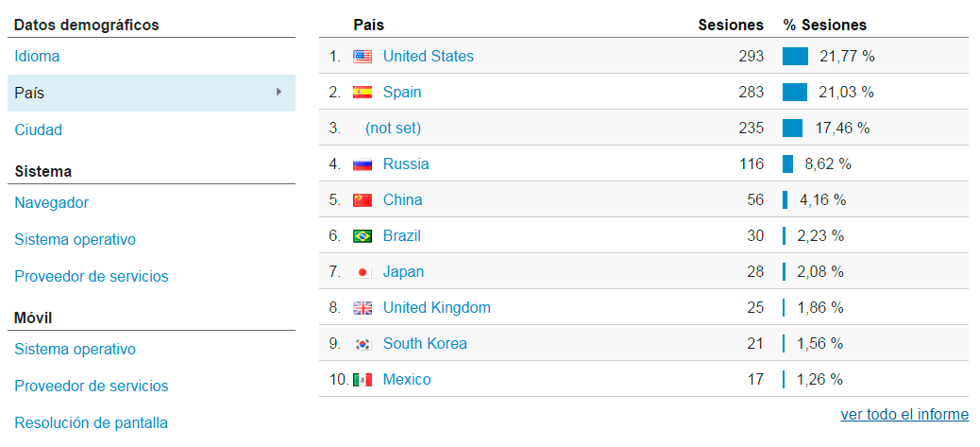Click the Brazil flag icon
980x447 pixels.
363,236
